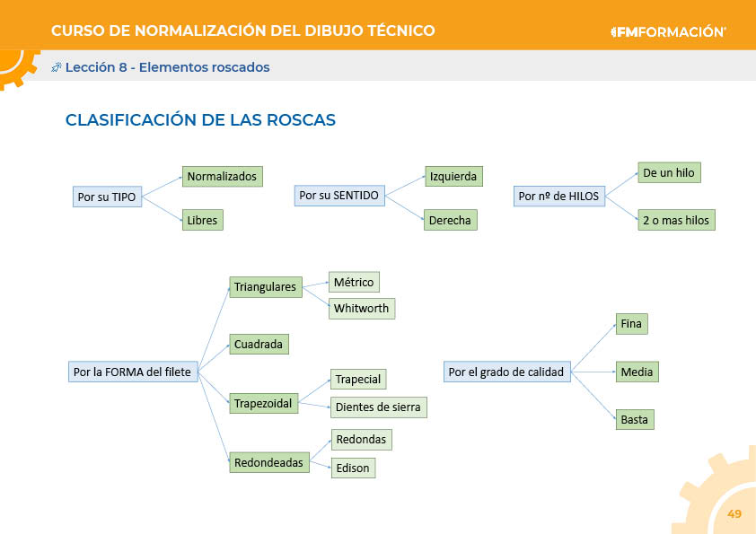This screenshot has height=534, width=756.
Task: Click the 'Cuadrada' box
Action: click(259, 344)
